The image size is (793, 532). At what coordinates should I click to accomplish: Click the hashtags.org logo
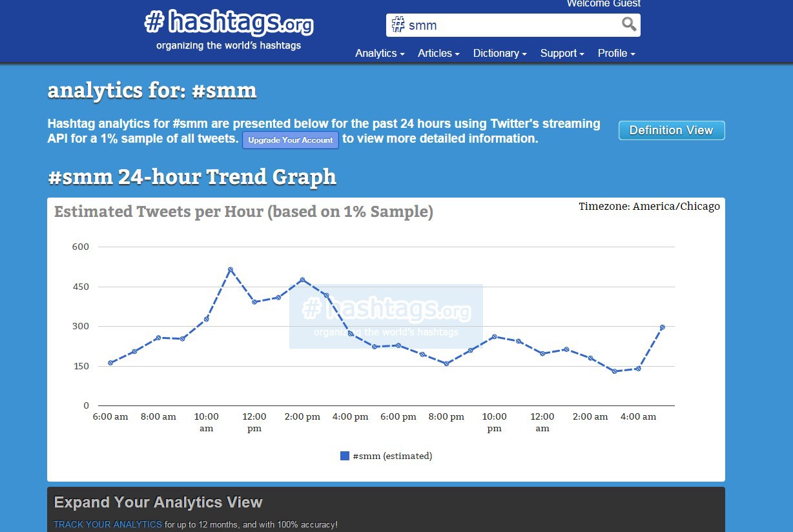(x=229, y=23)
